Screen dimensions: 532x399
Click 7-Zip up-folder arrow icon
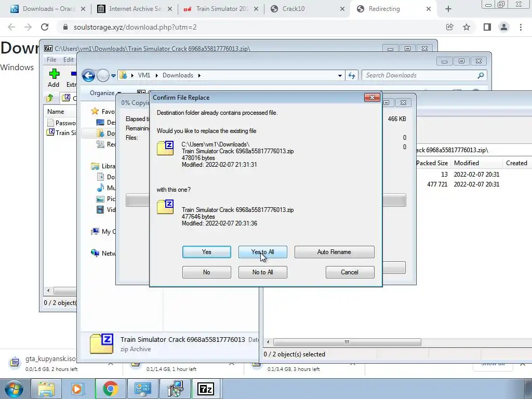[x=49, y=98]
